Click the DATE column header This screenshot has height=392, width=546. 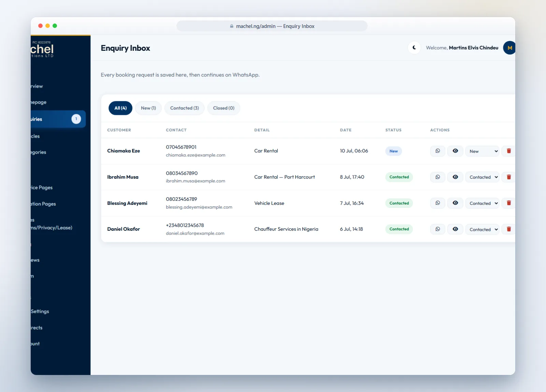346,130
